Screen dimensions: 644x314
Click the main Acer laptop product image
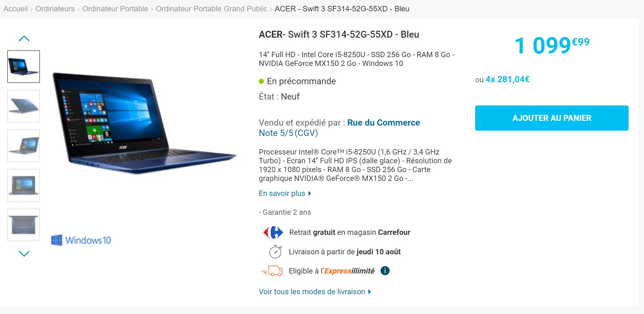144,123
